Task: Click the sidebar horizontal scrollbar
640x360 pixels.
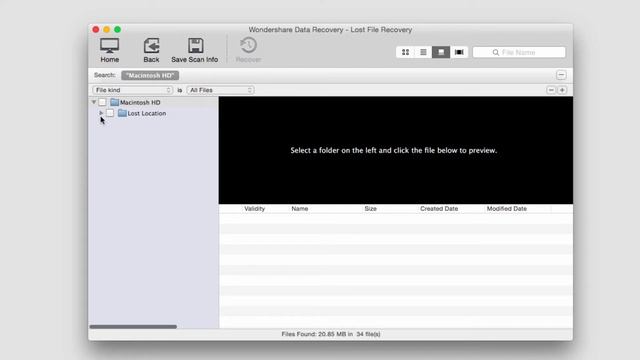Action: point(133,327)
